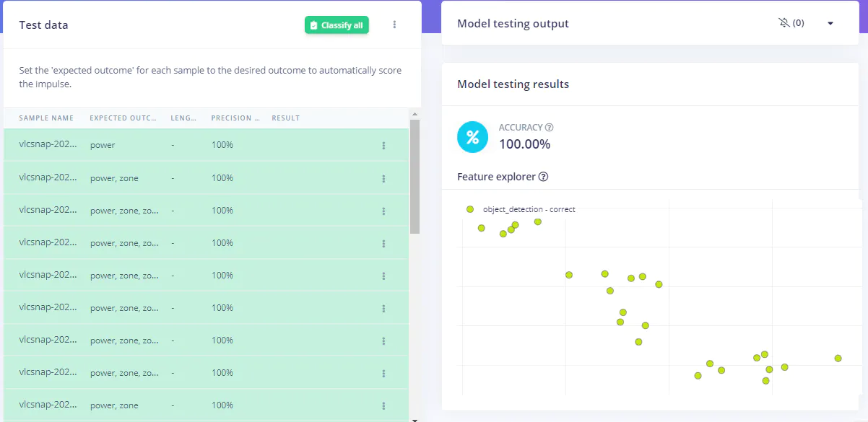Expand the Model testing output dropdown arrow

coord(830,23)
